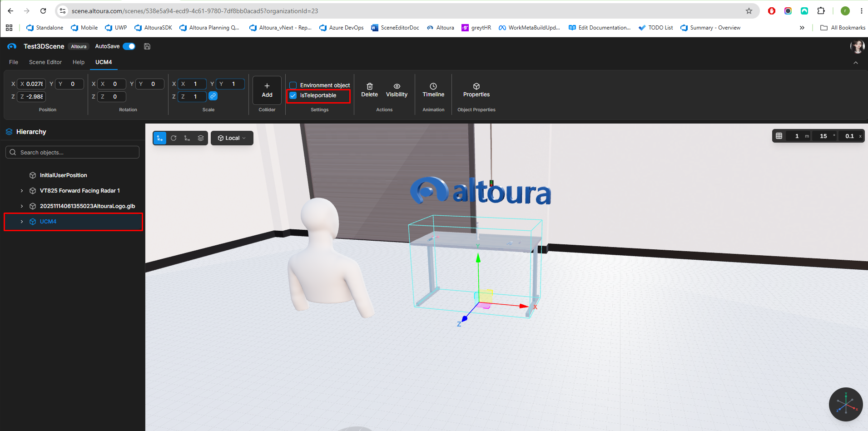Viewport: 868px width, 431px height.
Task: Switch to the Scene Editor tab
Action: click(x=45, y=62)
